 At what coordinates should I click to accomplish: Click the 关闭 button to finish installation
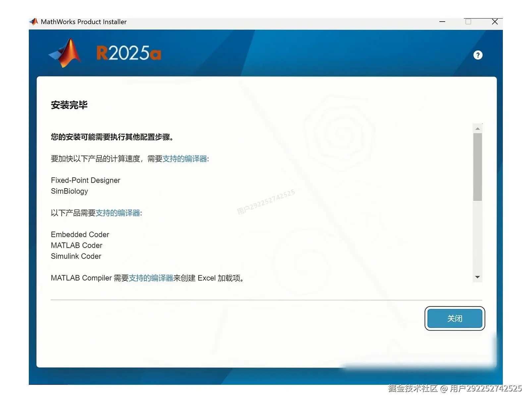pyautogui.click(x=454, y=319)
